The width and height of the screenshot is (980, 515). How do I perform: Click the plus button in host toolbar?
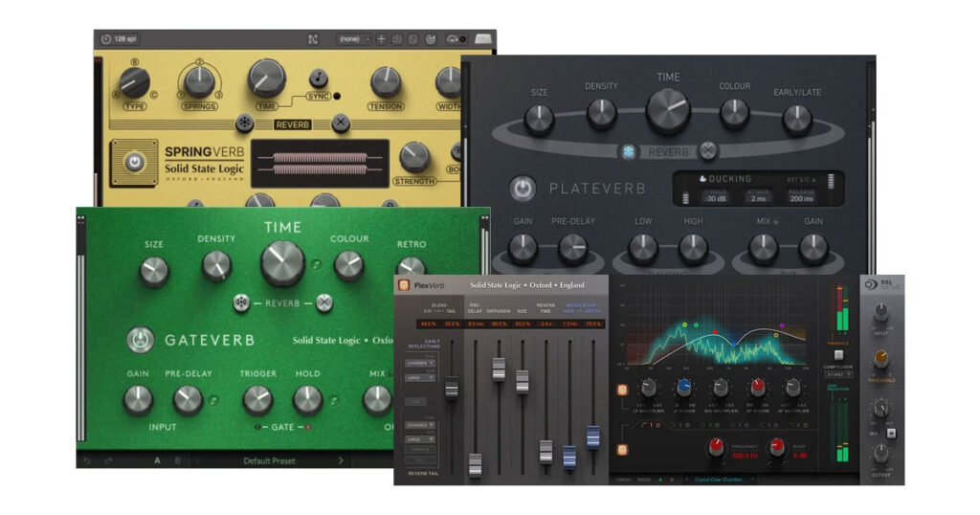(381, 39)
